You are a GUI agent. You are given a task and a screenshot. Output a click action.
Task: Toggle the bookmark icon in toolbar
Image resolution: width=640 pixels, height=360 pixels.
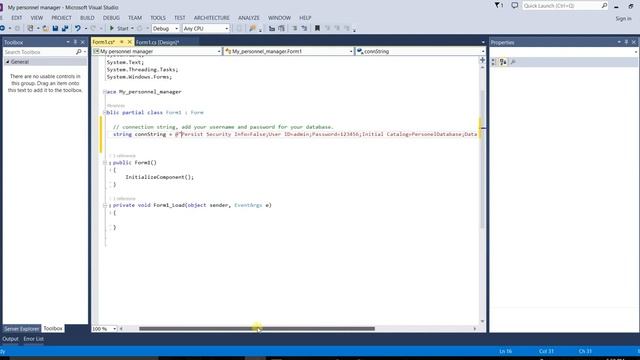[317, 29]
